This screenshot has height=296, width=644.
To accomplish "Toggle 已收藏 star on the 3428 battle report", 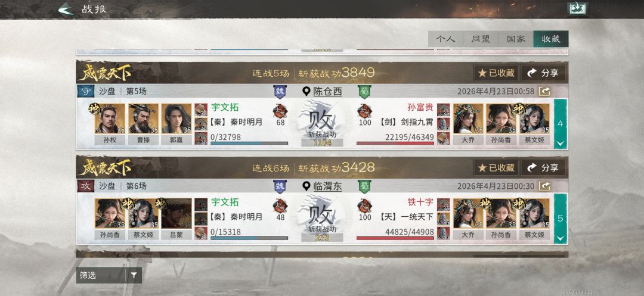I will pyautogui.click(x=496, y=168).
